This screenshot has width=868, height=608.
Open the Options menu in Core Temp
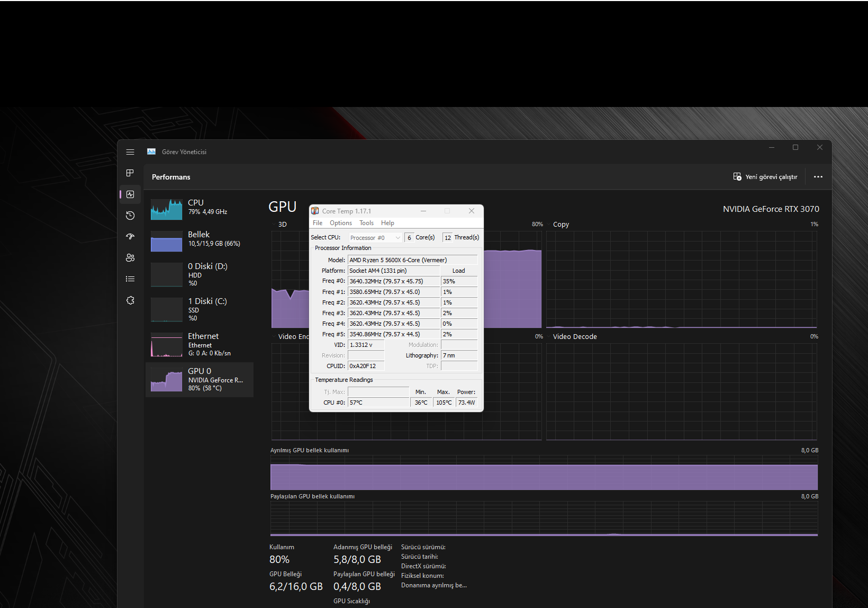(341, 223)
